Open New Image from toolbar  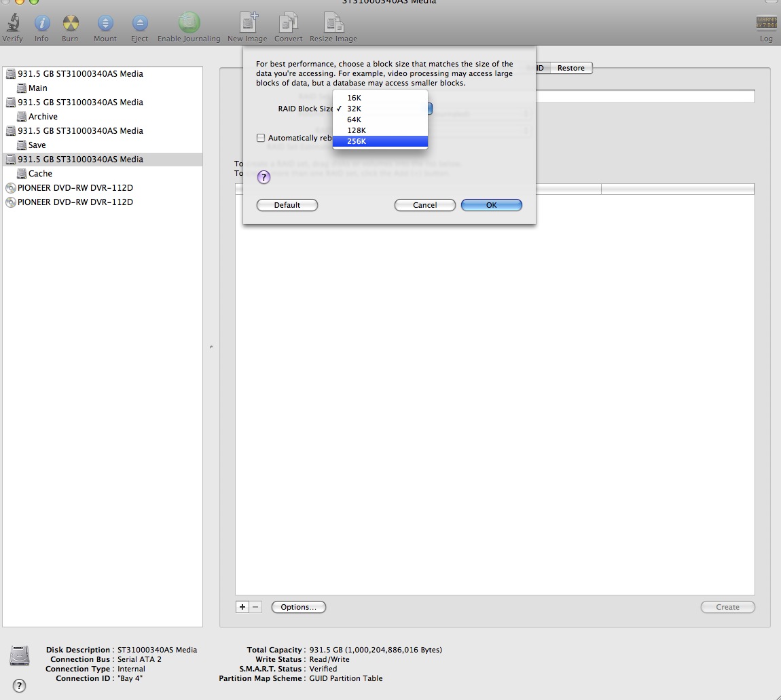click(247, 23)
